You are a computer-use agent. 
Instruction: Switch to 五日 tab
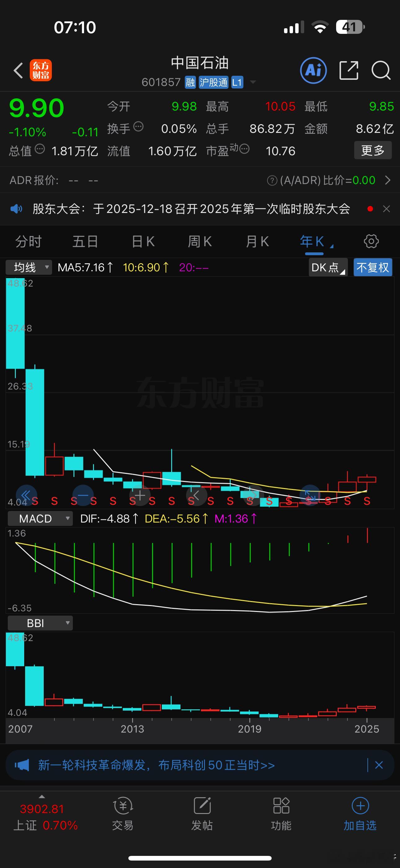click(x=86, y=242)
